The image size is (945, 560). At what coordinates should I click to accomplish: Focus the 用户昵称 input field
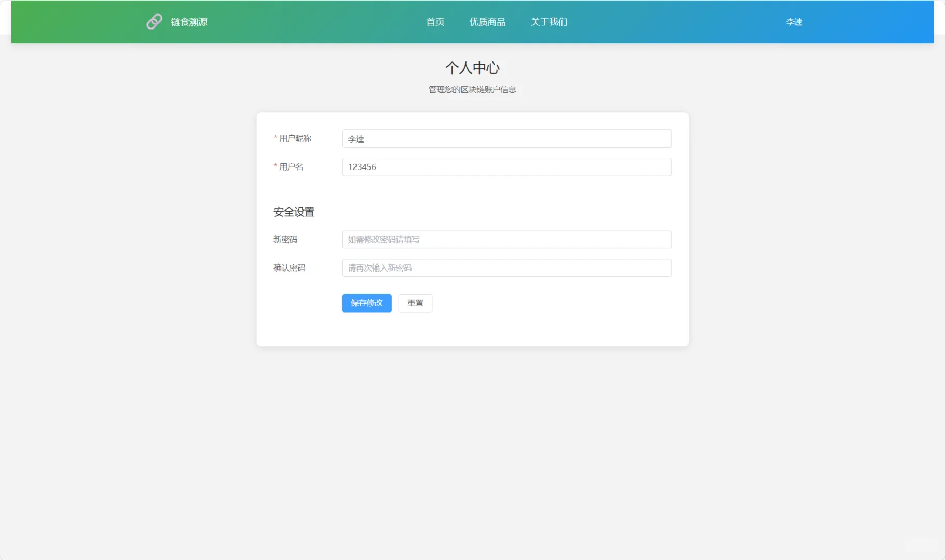click(506, 138)
